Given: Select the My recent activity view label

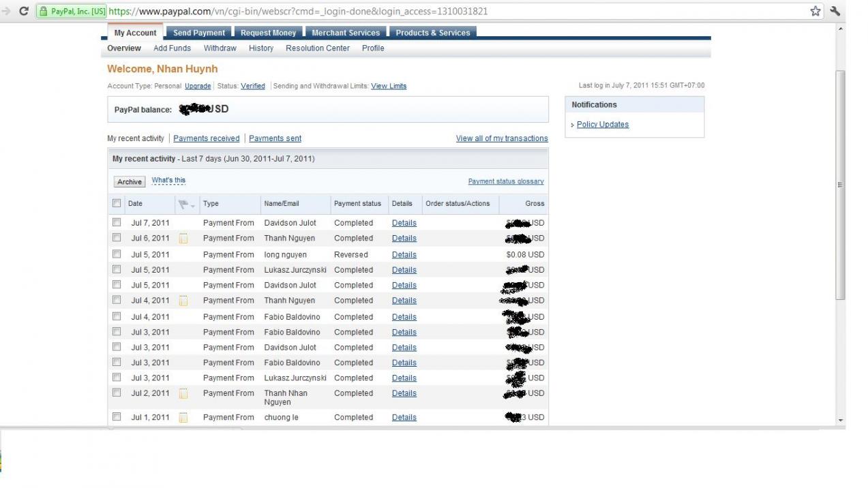Looking at the screenshot, I should [x=136, y=138].
